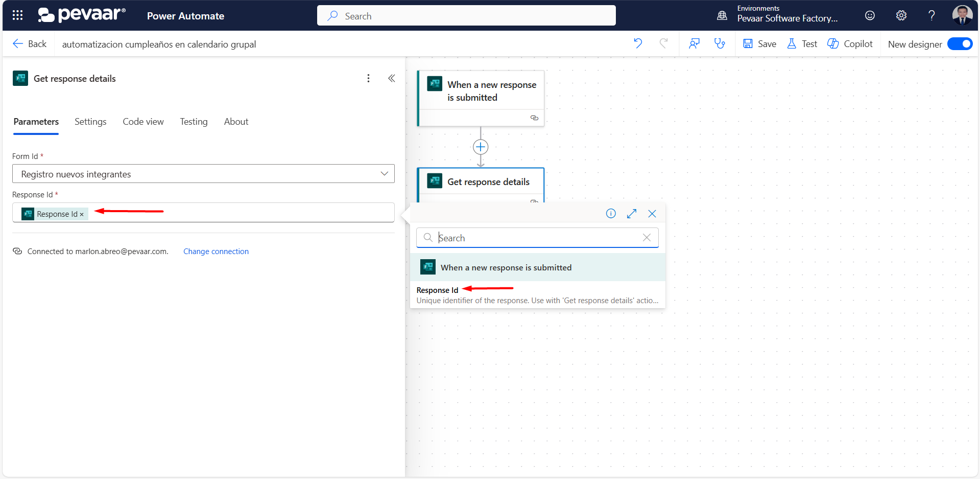Click the send feedback person icon
980x479 pixels.
(x=694, y=43)
